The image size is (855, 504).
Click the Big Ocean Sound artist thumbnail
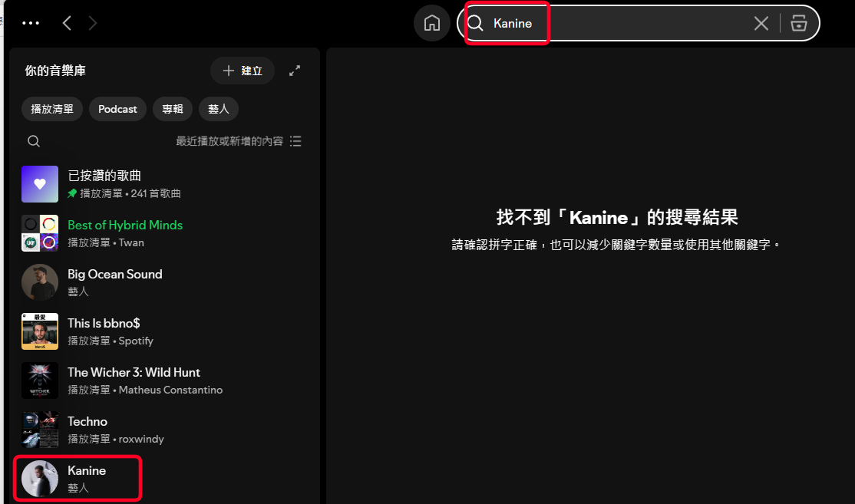pos(40,282)
